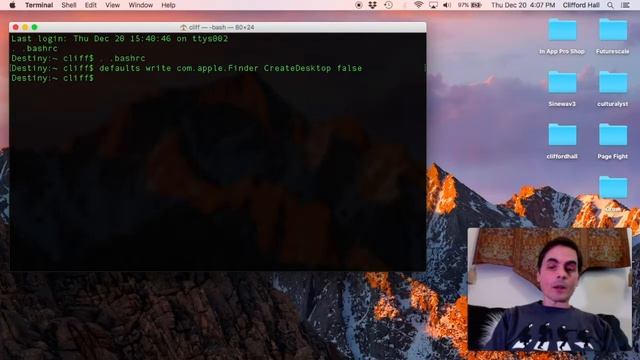Screen dimensions: 640x360
Task: Open the Time Machine menu bar icon
Action: (x=388, y=5)
